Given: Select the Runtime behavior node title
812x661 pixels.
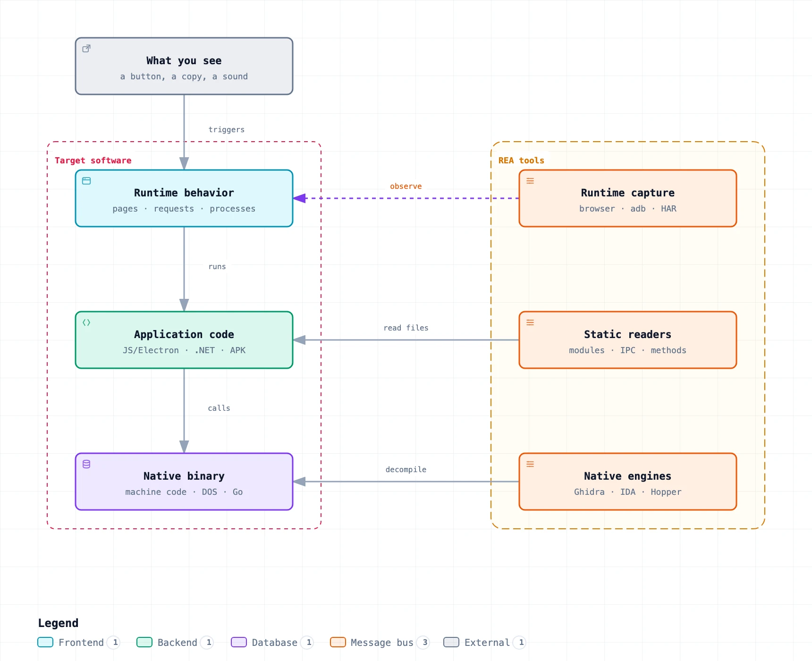Looking at the screenshot, I should 184,193.
